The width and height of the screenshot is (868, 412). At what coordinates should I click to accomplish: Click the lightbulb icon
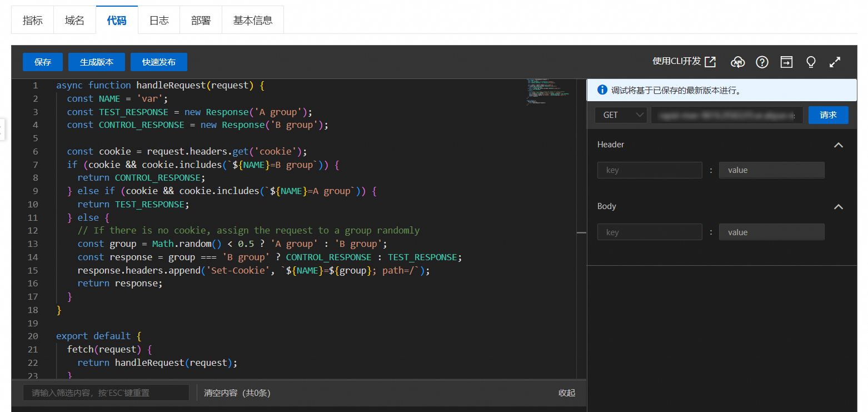(x=811, y=62)
